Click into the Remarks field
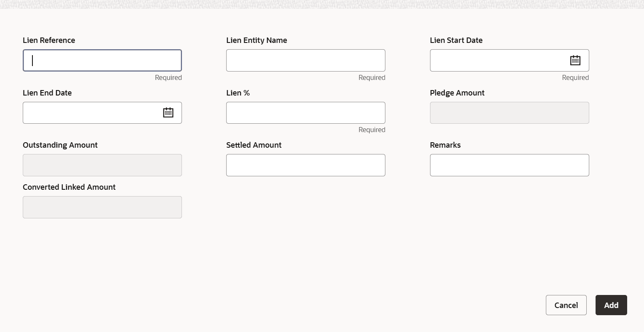Viewport: 644px width, 332px height. [x=510, y=165]
